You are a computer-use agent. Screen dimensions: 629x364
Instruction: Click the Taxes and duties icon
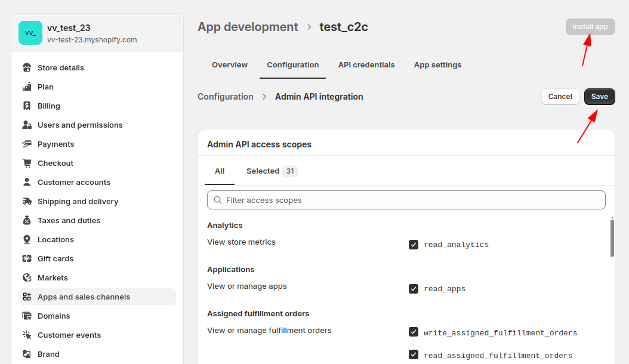tap(27, 220)
